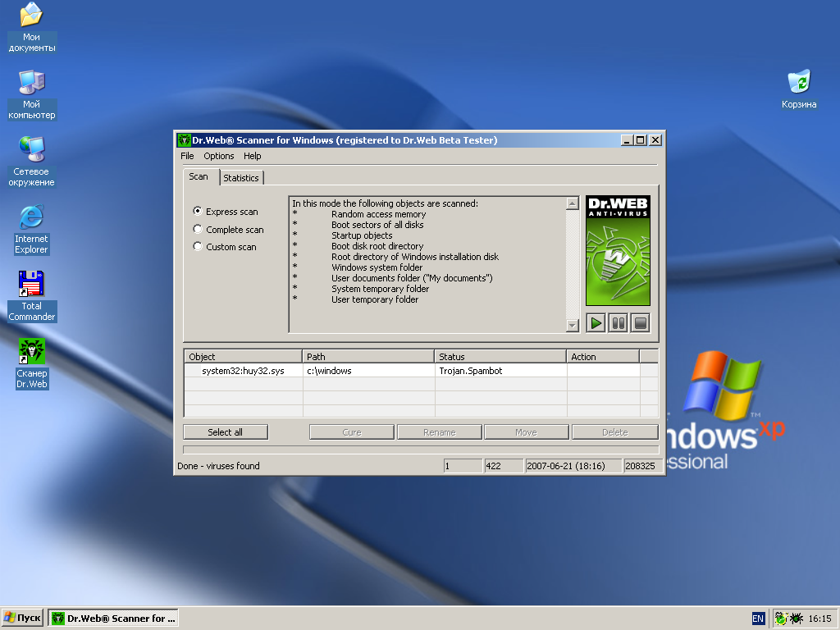This screenshot has width=840, height=630.
Task: Select the Custom scan radio button
Action: coord(198,246)
